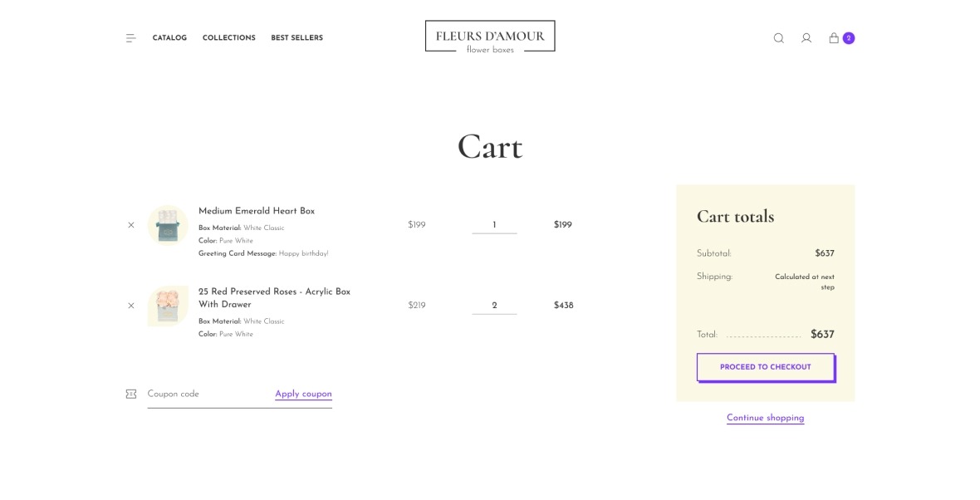Remove Medium Emerald Heart Box from cart
The width and height of the screenshot is (980, 500).
coord(131,225)
